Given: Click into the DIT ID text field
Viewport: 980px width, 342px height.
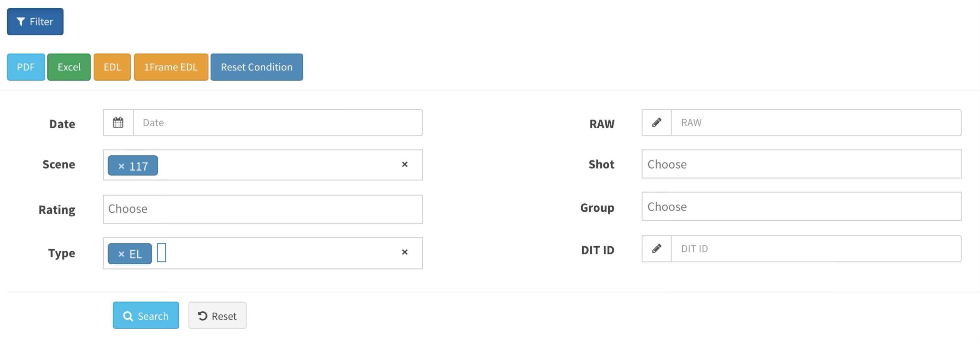Looking at the screenshot, I should [x=816, y=249].
